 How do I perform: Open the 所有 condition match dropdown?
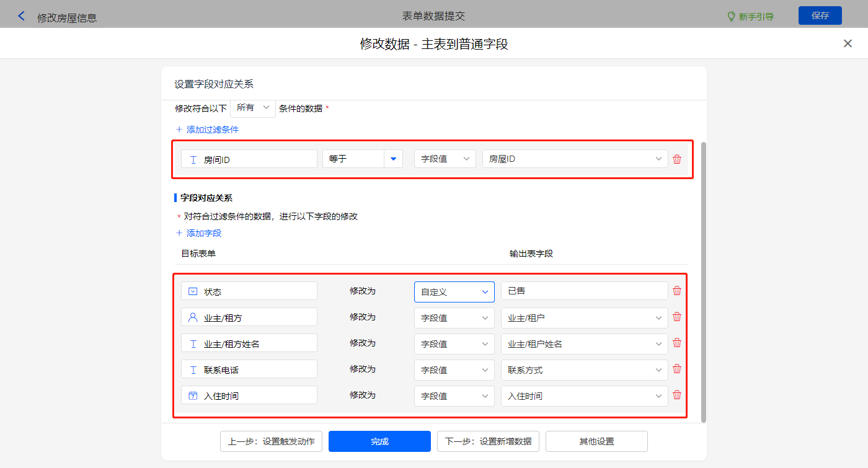[253, 108]
